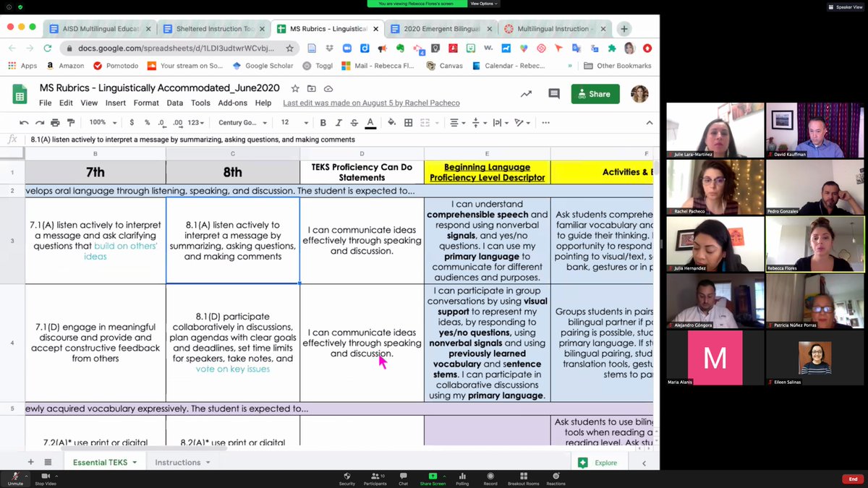The image size is (868, 488).
Task: Click the Explore button
Action: pyautogui.click(x=598, y=463)
